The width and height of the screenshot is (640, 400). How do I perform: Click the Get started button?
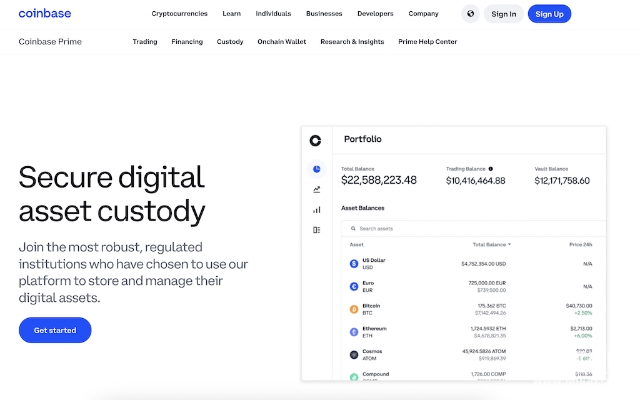click(x=55, y=330)
